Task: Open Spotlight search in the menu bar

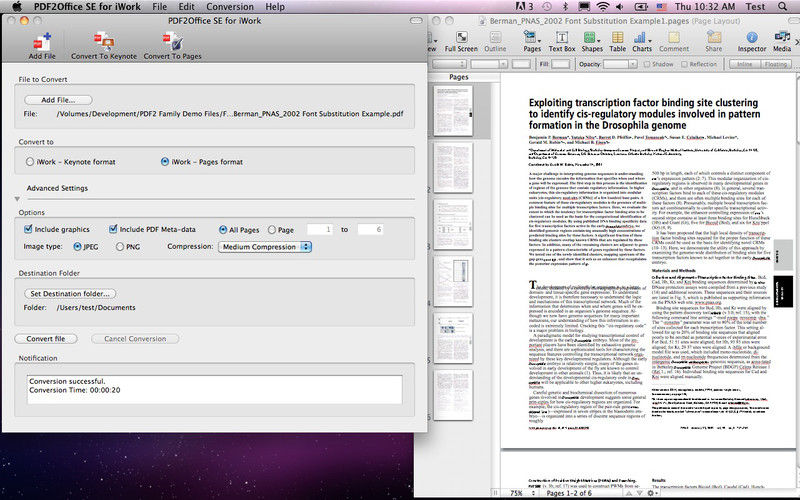Action: pyautogui.click(x=782, y=7)
